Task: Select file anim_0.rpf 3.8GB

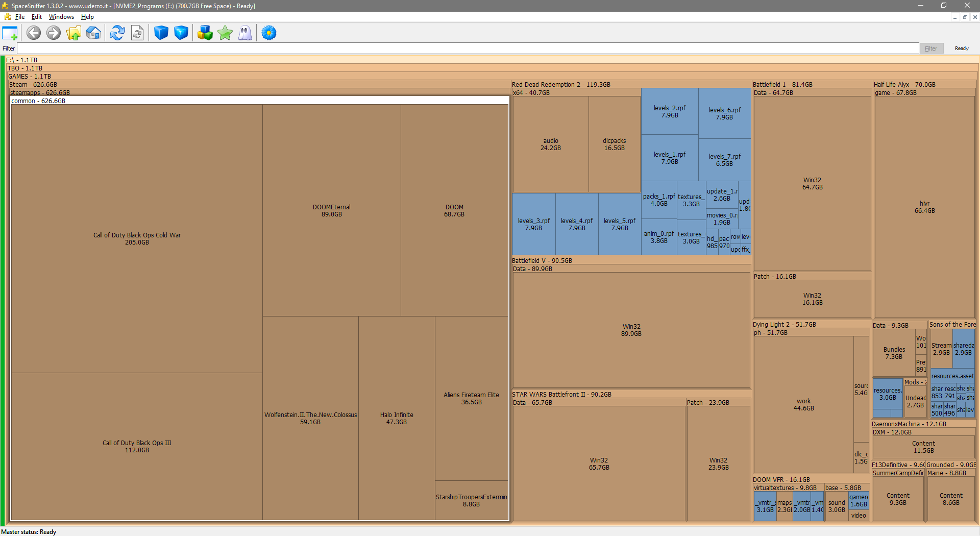Action: [x=659, y=237]
